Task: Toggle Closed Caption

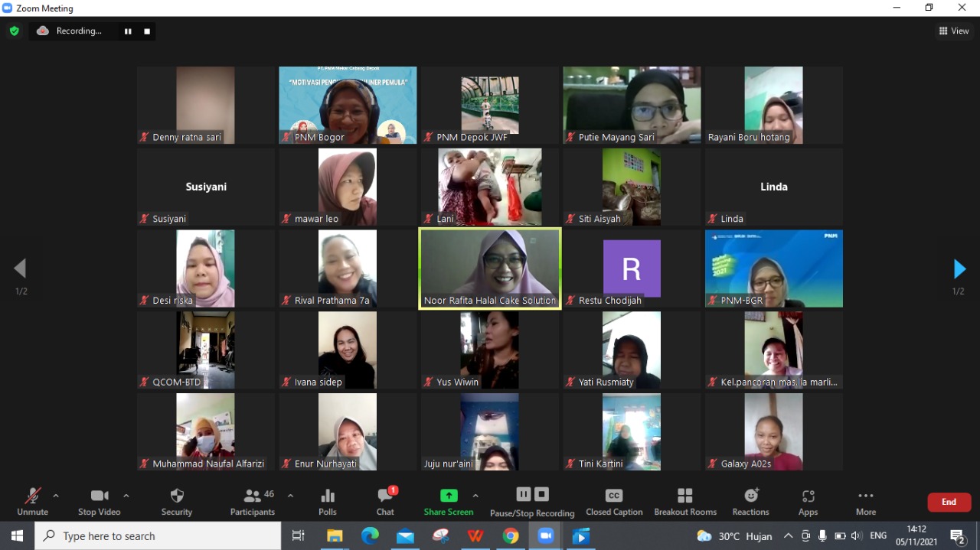Action: pos(614,501)
